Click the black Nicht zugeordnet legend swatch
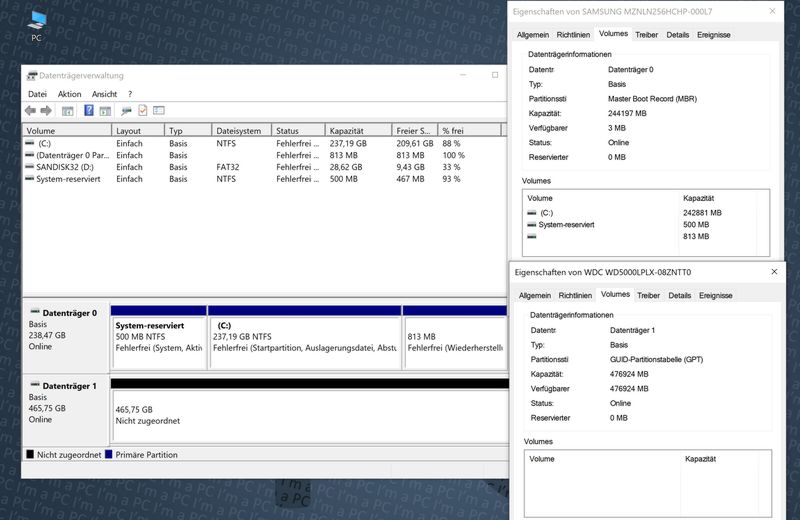 coord(30,454)
